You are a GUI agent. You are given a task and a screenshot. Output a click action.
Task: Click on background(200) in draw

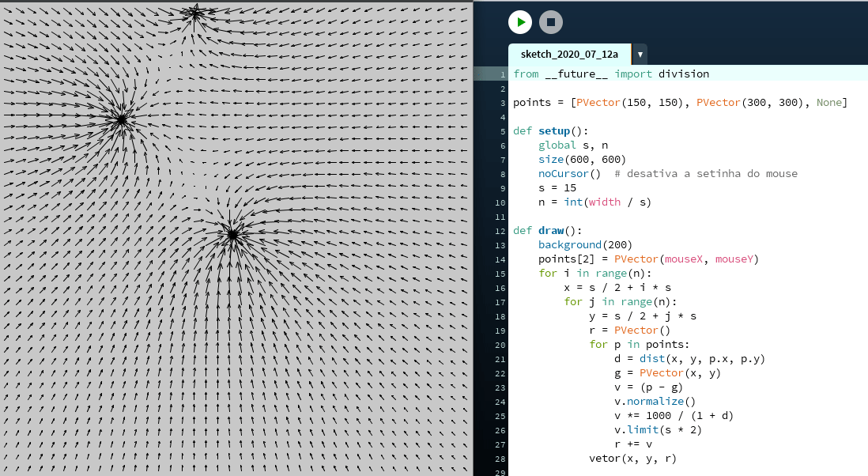585,244
